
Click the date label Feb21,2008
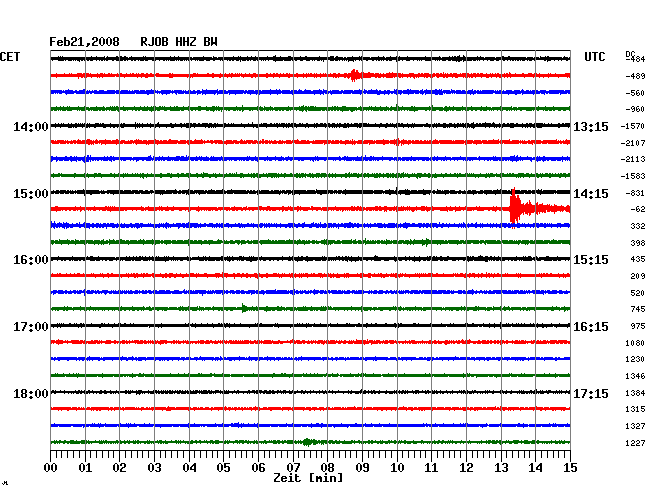click(x=84, y=42)
